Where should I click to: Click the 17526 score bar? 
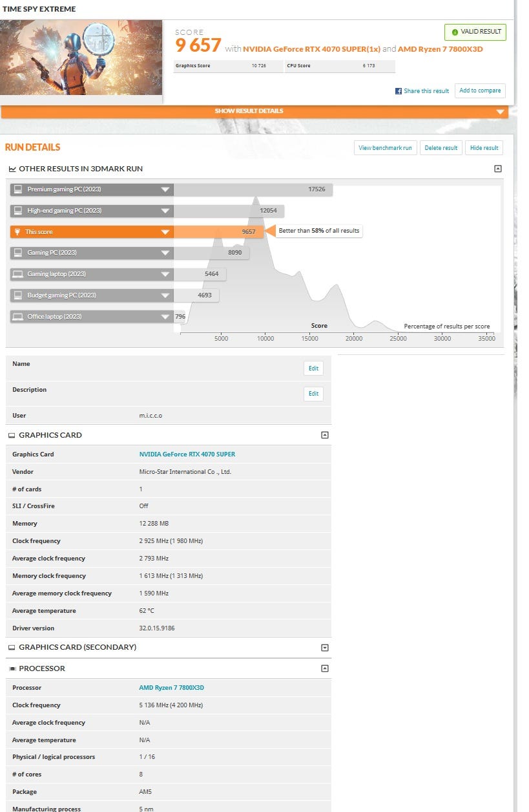point(253,189)
